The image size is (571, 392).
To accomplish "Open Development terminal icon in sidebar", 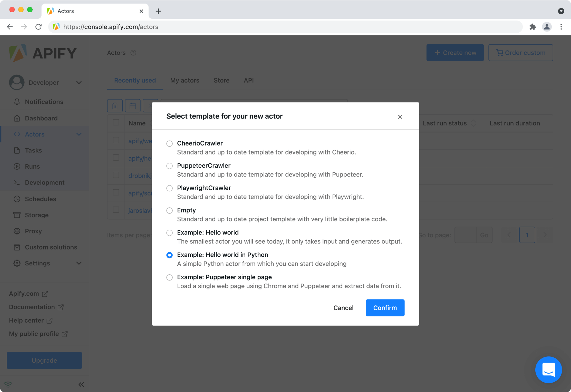I will tap(17, 183).
